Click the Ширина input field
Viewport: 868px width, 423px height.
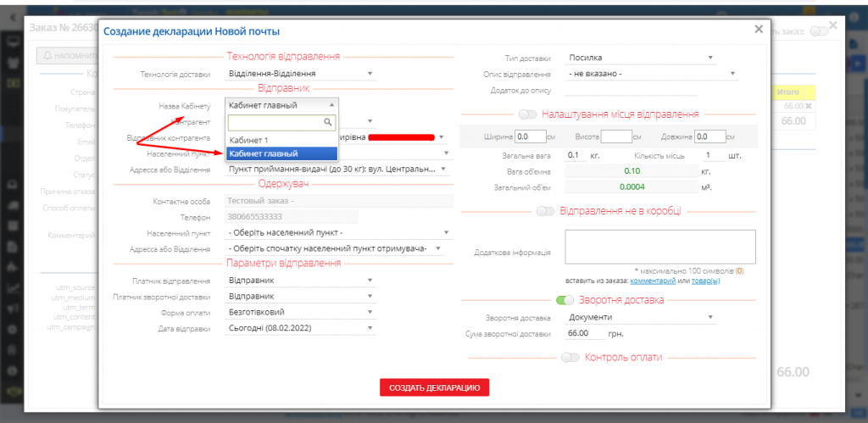(x=531, y=136)
